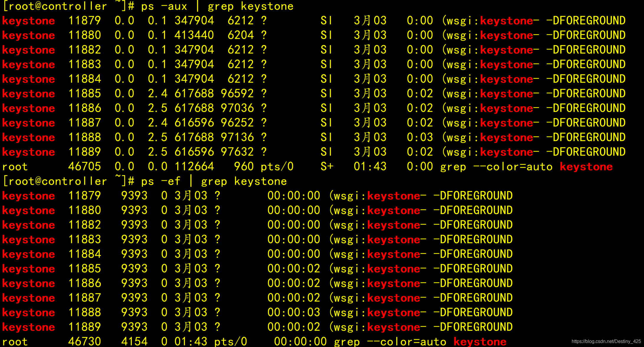Click 2.4 %MEM value for PID 11885
The height and width of the screenshot is (347, 644).
pos(158,93)
